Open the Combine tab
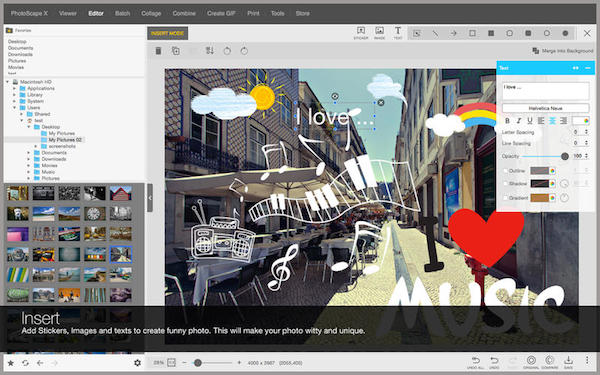The height and width of the screenshot is (375, 600). (184, 13)
